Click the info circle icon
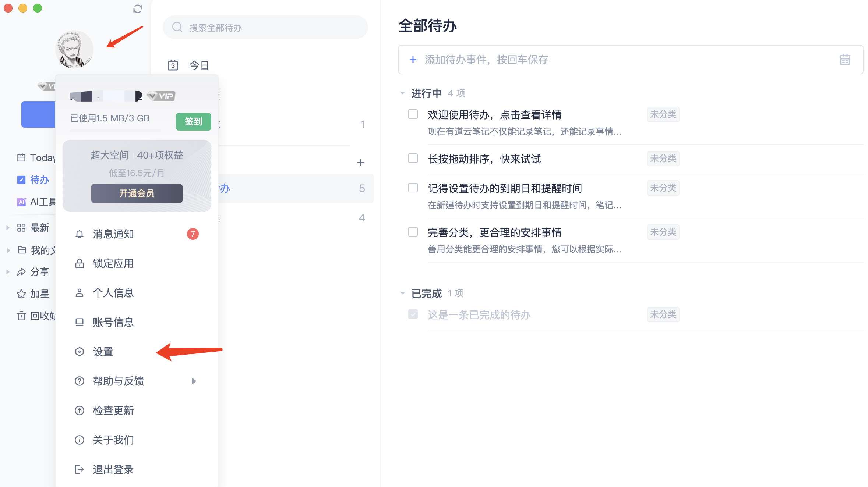Screen dimensions: 868x487 (80, 440)
